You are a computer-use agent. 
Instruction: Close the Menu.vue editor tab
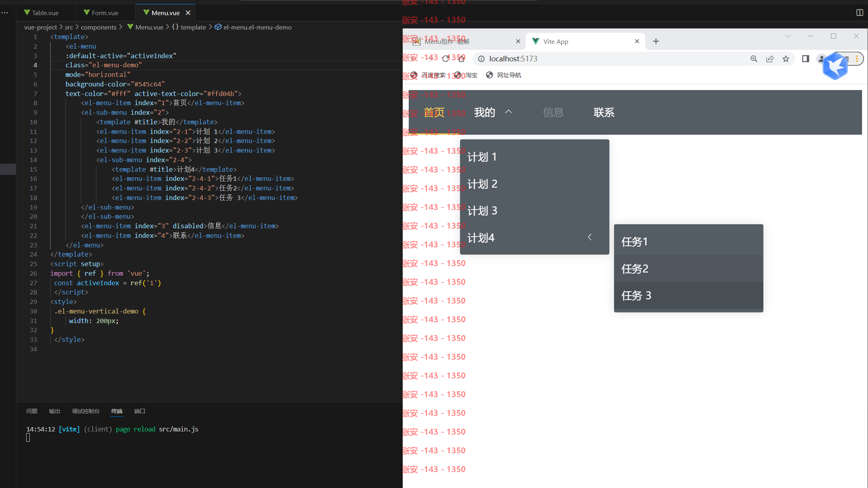coord(188,13)
